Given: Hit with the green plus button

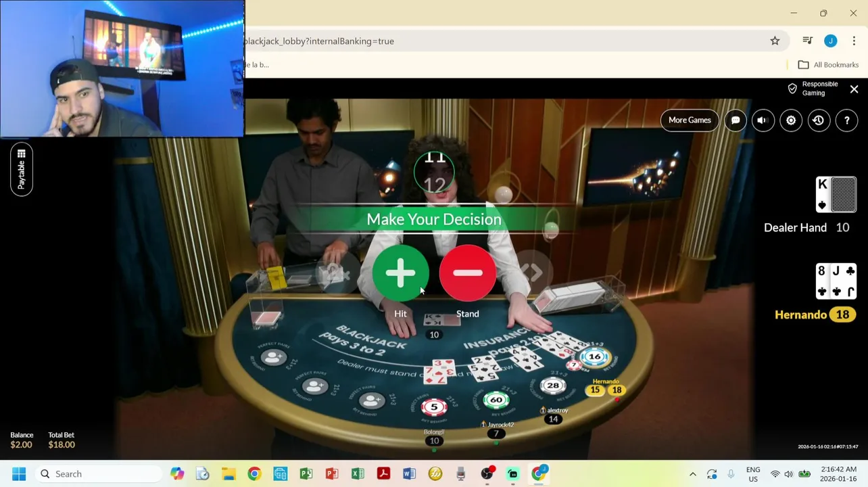Looking at the screenshot, I should 400,273.
